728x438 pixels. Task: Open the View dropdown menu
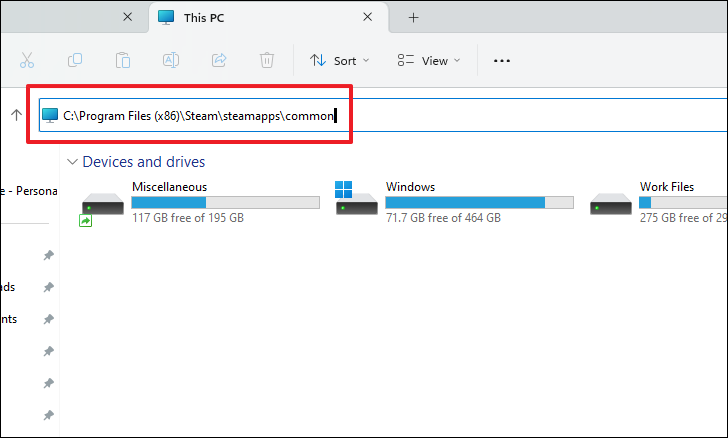pyautogui.click(x=429, y=61)
